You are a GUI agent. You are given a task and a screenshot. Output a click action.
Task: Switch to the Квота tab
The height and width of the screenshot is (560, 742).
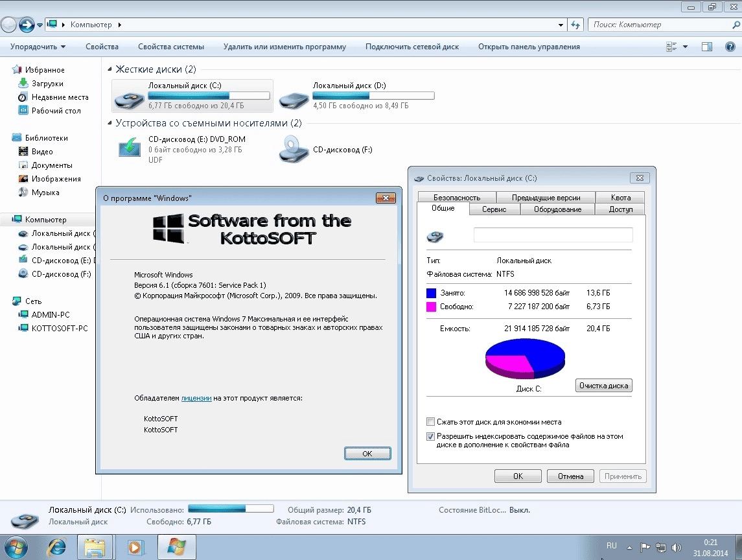pyautogui.click(x=621, y=198)
